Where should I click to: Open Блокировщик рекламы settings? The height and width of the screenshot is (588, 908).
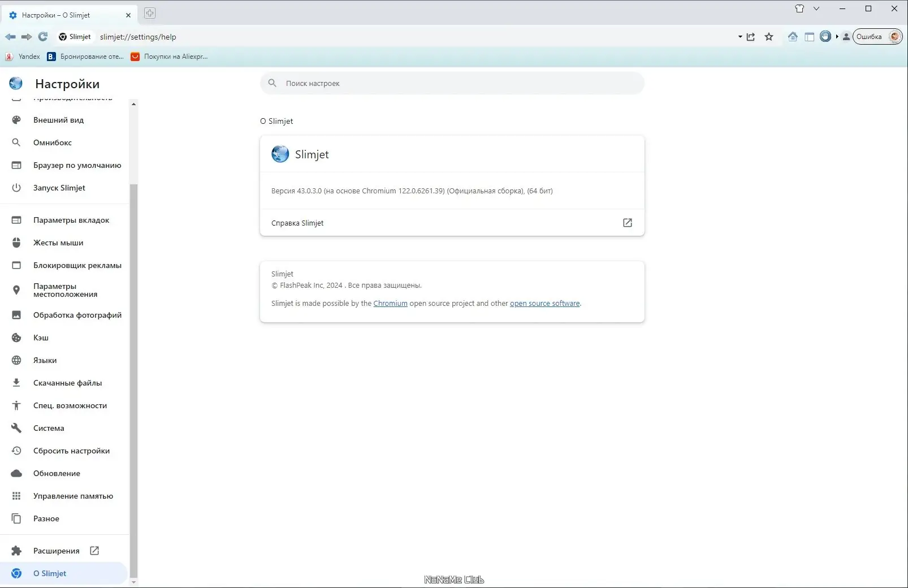click(64, 265)
